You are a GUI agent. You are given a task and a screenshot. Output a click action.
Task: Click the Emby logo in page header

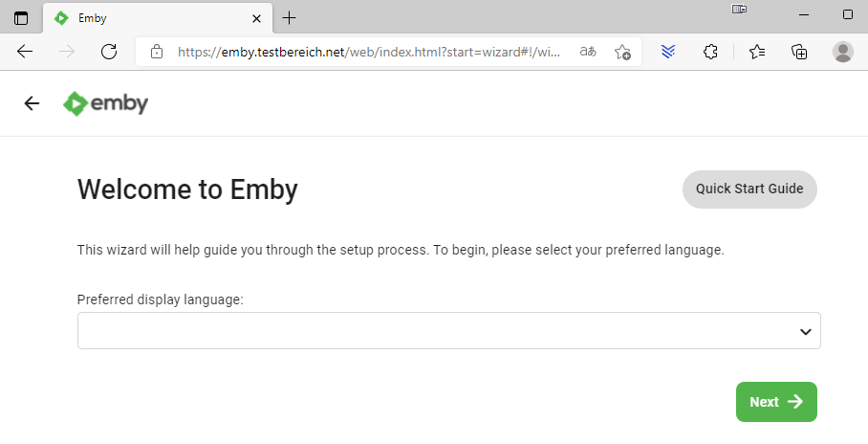[x=105, y=103]
